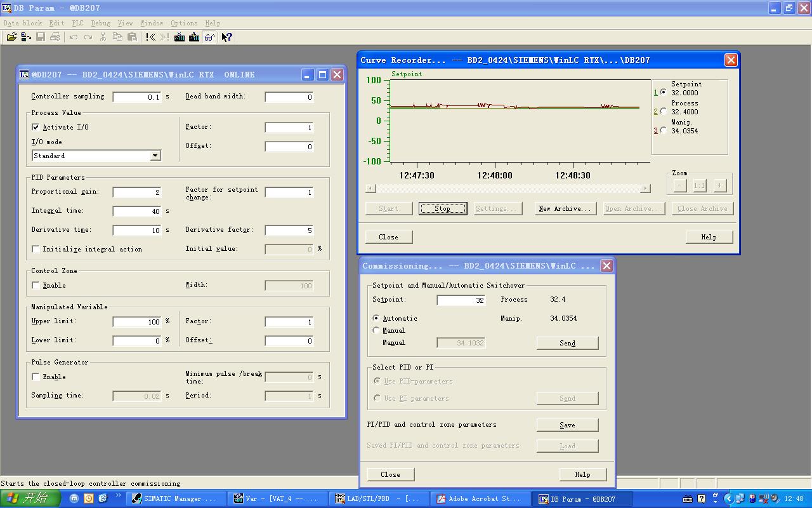This screenshot has width=812, height=508.
Task: Open SIMATIC Manager from the taskbar
Action: [174, 499]
